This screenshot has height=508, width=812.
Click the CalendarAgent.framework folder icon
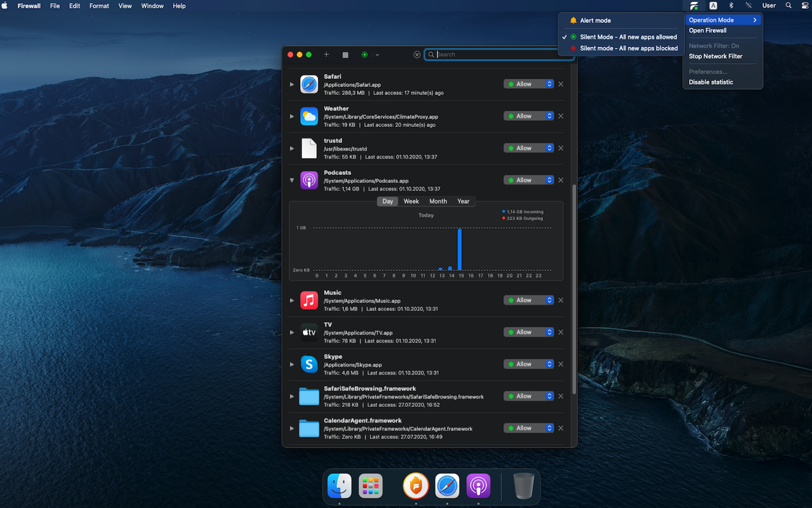309,428
